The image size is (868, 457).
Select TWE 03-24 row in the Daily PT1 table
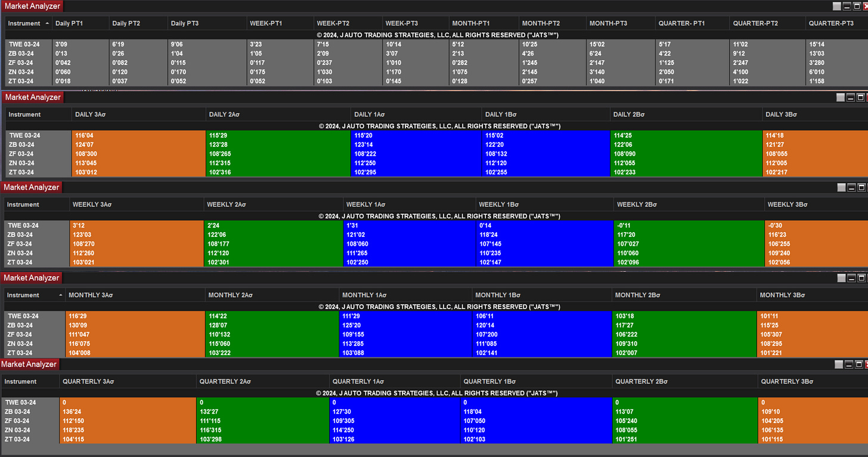tap(436, 44)
